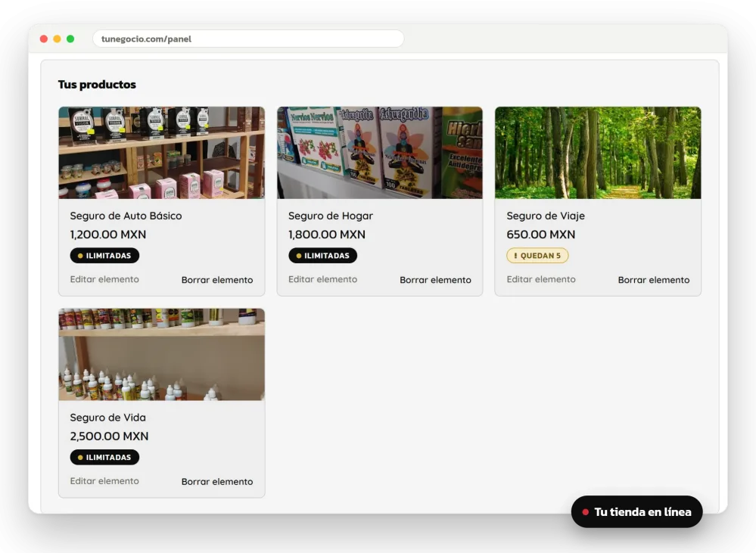Edit the Seguro de Auto Básico item

tap(104, 279)
